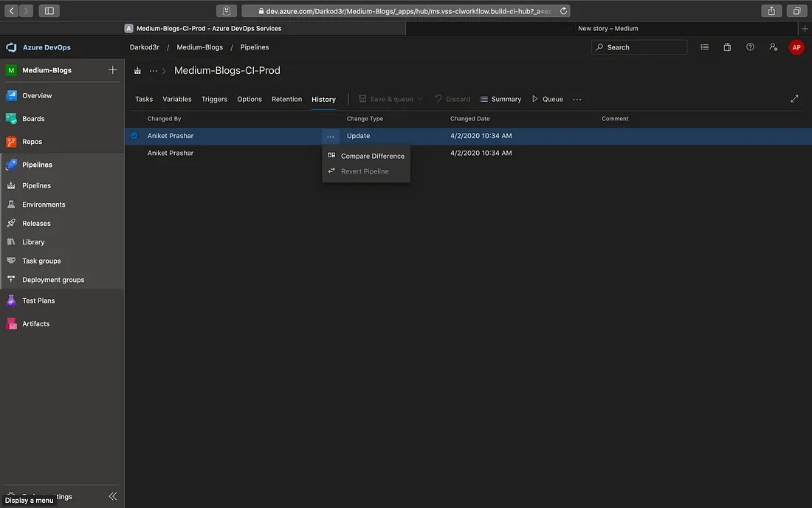This screenshot has height=508, width=812.
Task: Open the Pipelines breadcrumb link
Action: [x=255, y=47]
